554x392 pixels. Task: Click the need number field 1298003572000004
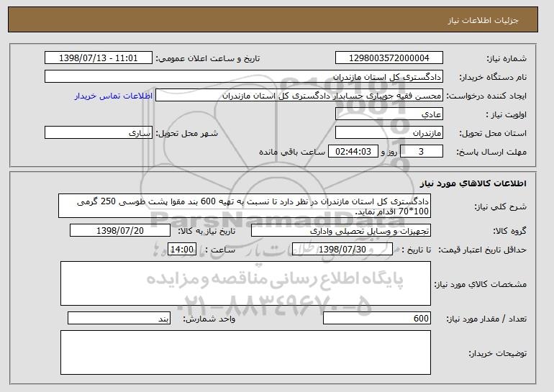389,58
